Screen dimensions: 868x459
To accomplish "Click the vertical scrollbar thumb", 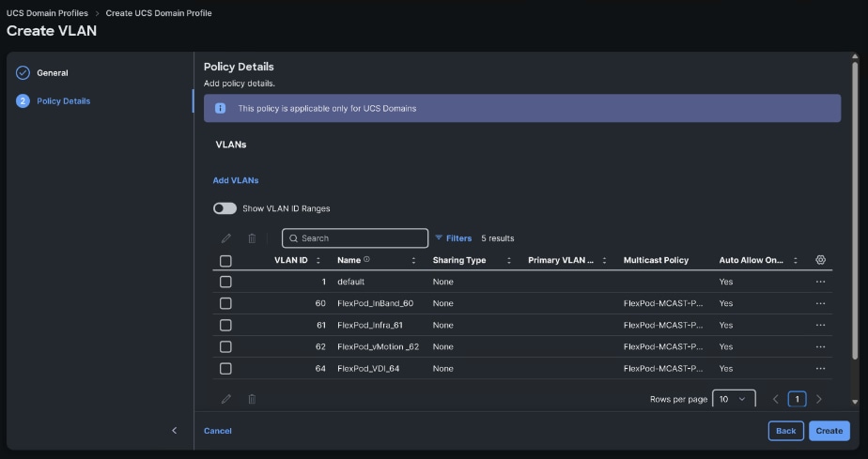I will pyautogui.click(x=855, y=210).
